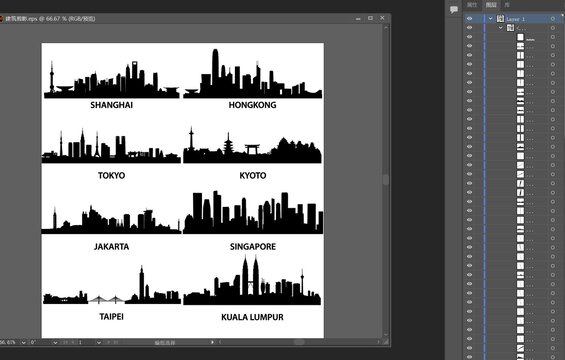Toggle eye icon of first path sublayer
The height and width of the screenshot is (360, 565).
(469, 37)
